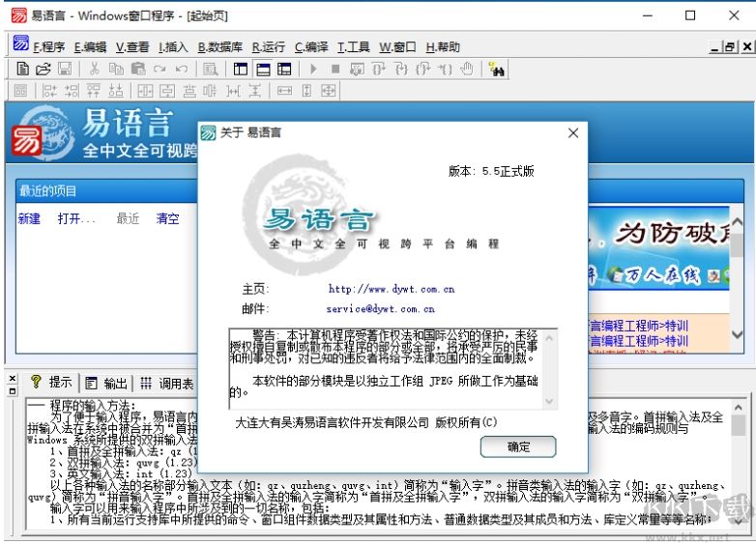Viewport: 756px width, 544px height.
Task: Click the hand breakpoint icon
Action: [467, 69]
